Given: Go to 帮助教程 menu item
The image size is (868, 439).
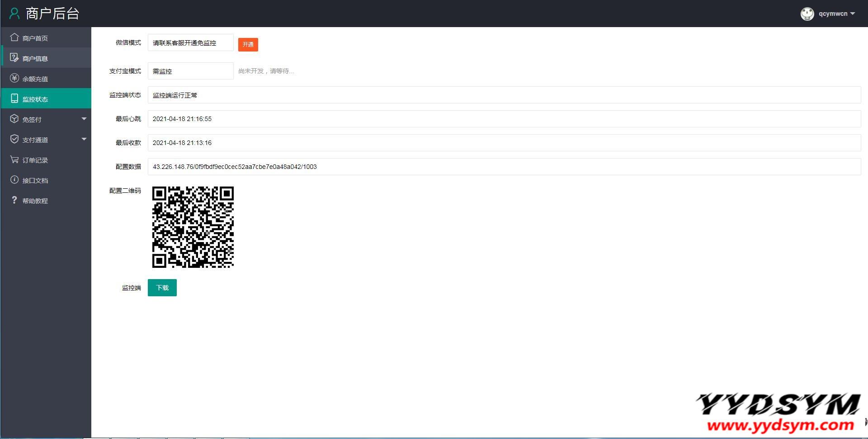Looking at the screenshot, I should click(35, 201).
